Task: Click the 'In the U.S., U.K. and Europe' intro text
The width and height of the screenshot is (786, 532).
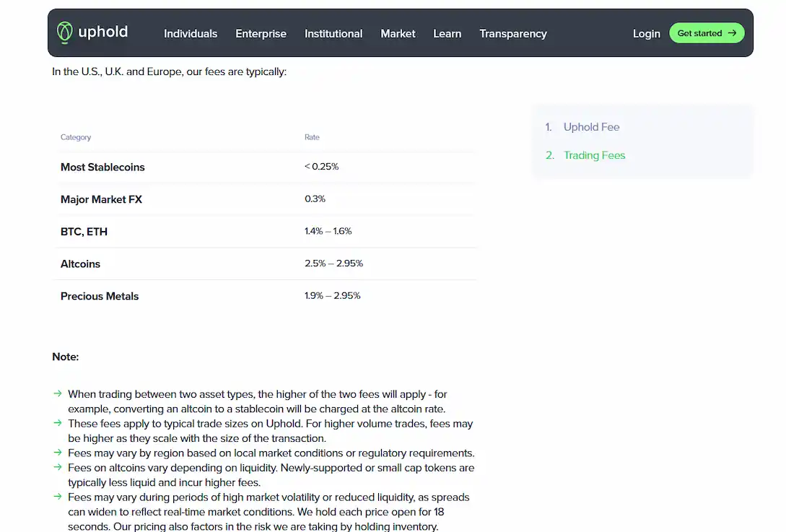Action: (169, 71)
